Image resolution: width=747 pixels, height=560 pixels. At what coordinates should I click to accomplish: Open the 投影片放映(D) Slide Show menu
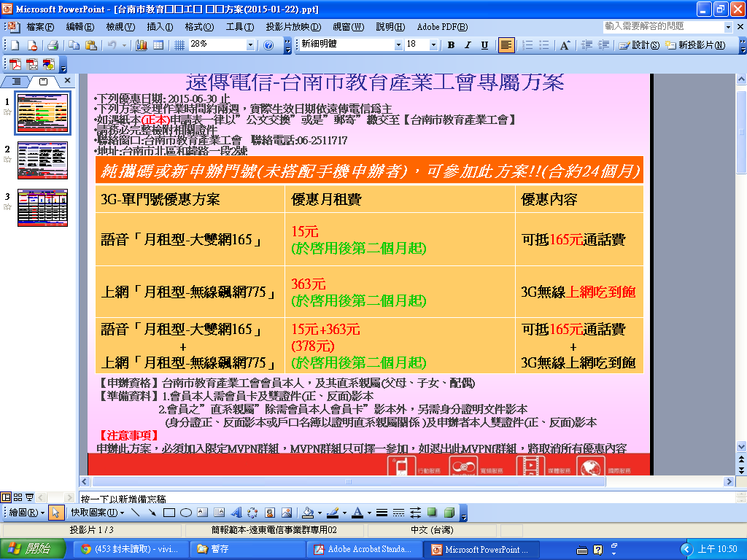pyautogui.click(x=293, y=27)
